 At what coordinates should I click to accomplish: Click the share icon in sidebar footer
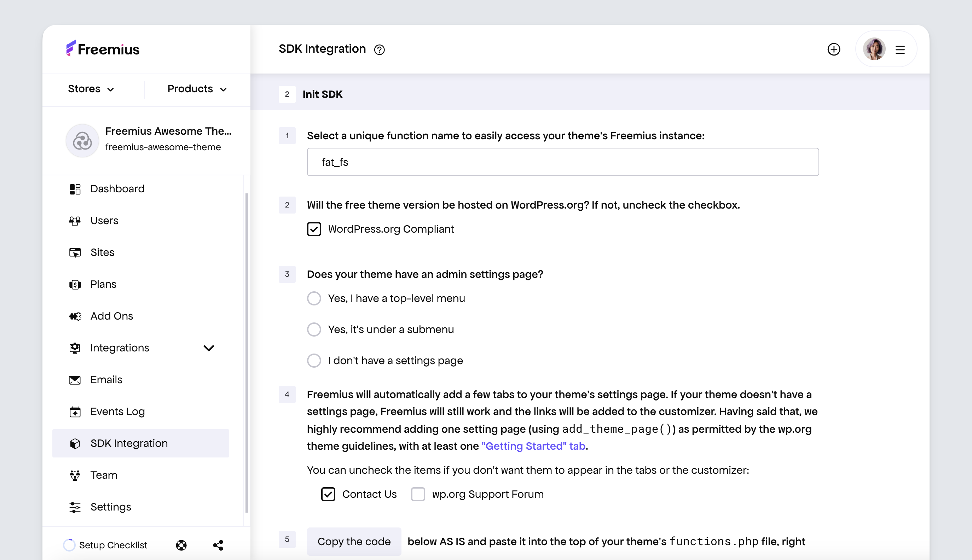218,545
